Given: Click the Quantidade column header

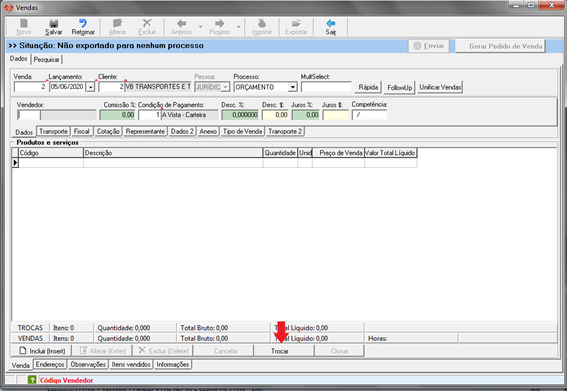Looking at the screenshot, I should [280, 153].
